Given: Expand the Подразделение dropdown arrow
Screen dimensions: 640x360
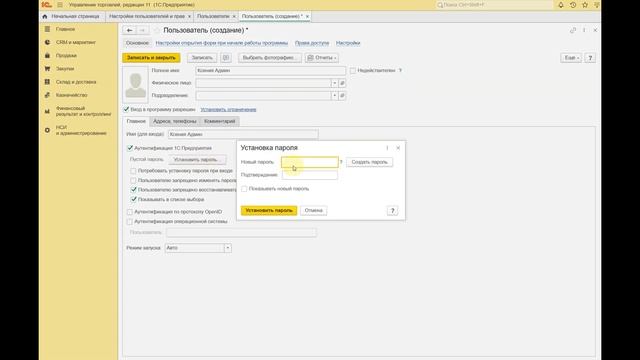Looking at the screenshot, I should coord(334,96).
